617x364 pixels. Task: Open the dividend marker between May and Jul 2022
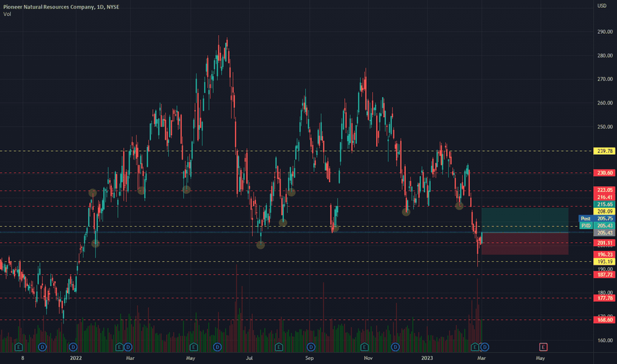pyautogui.click(x=217, y=347)
